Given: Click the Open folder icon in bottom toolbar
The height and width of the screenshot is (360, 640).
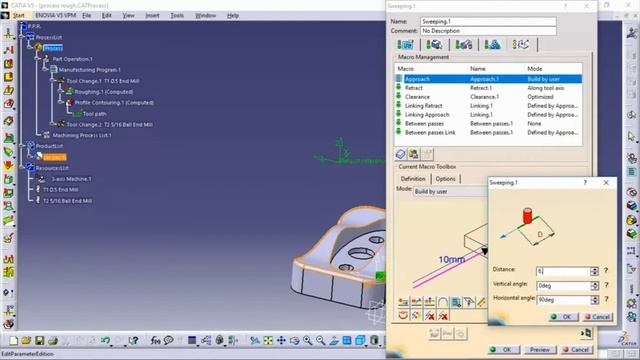Looking at the screenshot, I should coord(27,340).
